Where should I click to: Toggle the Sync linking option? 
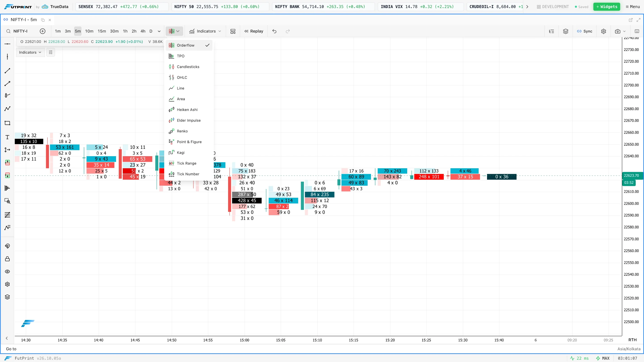585,31
